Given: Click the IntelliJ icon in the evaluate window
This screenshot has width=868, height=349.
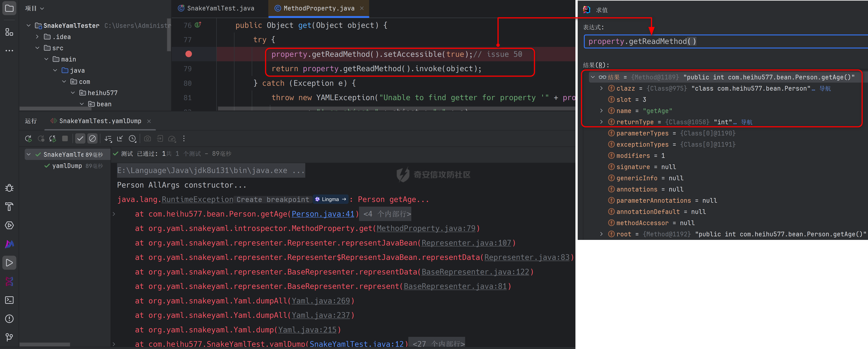Looking at the screenshot, I should click(587, 10).
